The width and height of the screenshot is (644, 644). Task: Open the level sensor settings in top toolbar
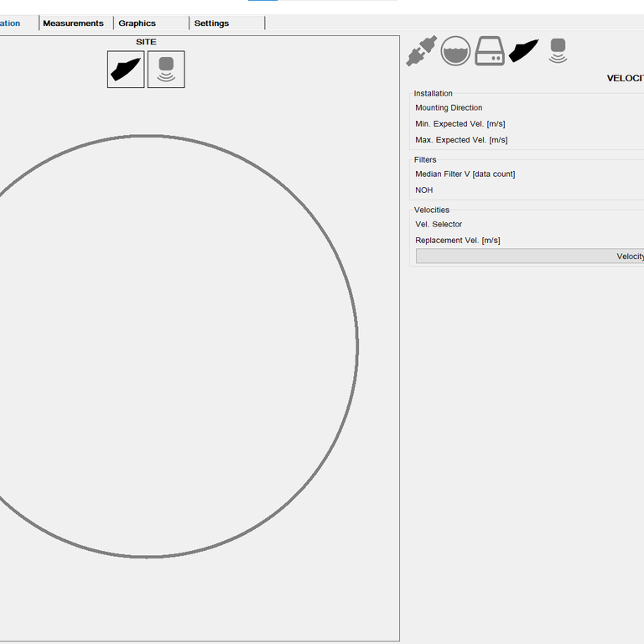point(558,51)
